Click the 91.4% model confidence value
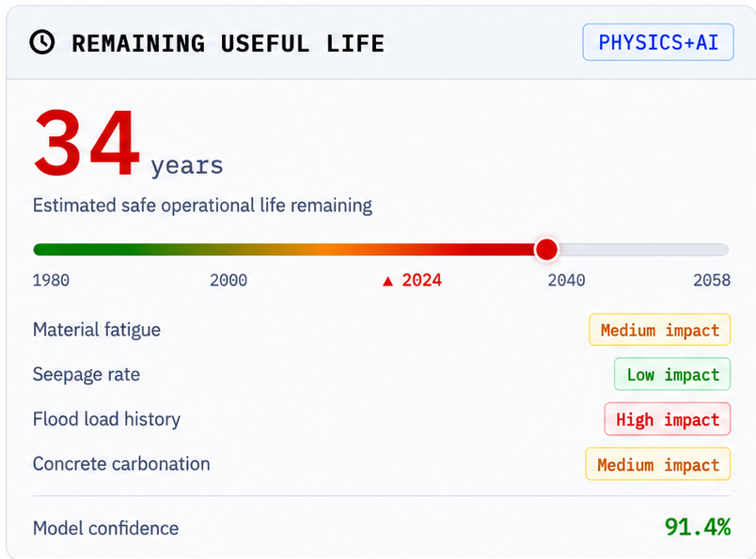 click(x=698, y=527)
